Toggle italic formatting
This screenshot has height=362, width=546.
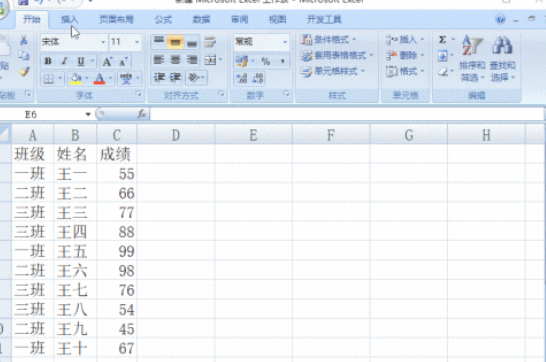click(x=64, y=61)
